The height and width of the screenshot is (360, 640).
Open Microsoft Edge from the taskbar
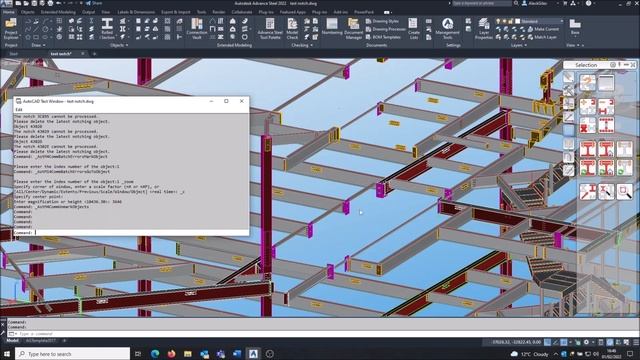click(155, 354)
